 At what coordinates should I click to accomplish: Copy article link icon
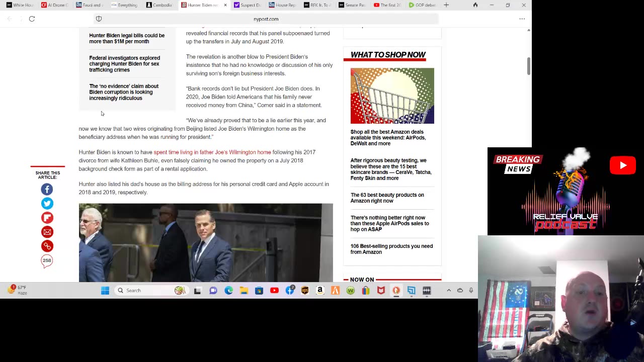(x=47, y=246)
